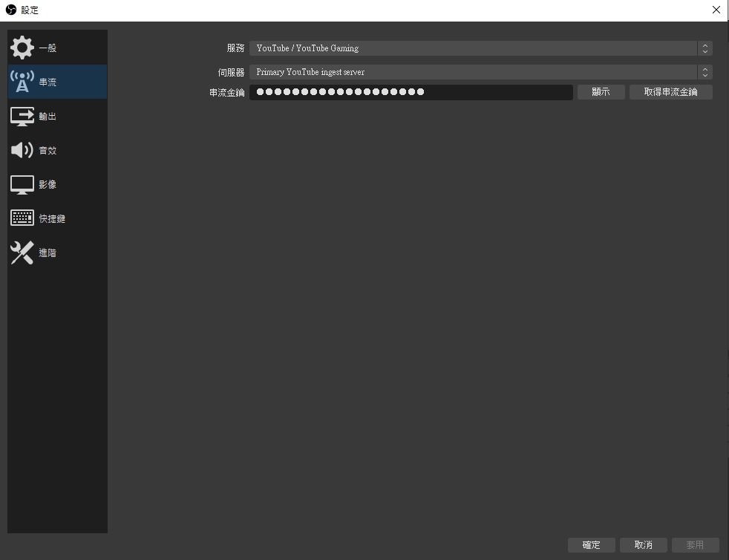This screenshot has width=729, height=560.
Task: Click the OBS logo in the title bar
Action: click(10, 10)
